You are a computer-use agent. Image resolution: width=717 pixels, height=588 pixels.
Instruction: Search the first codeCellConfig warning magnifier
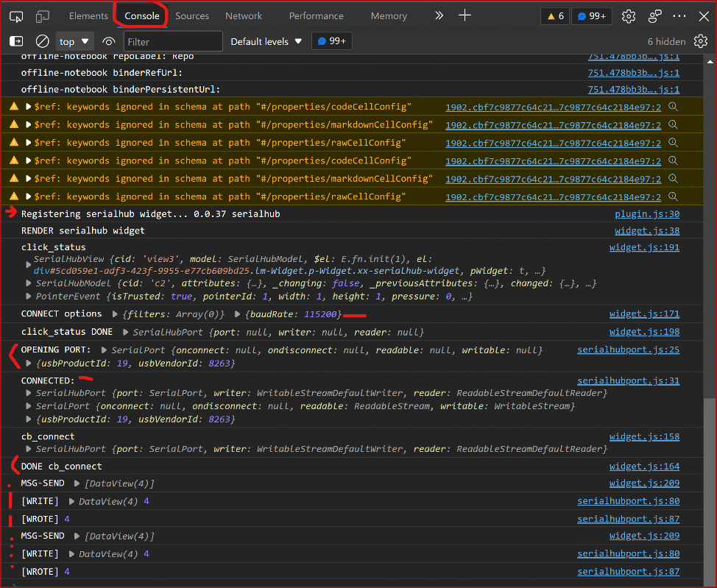click(673, 107)
